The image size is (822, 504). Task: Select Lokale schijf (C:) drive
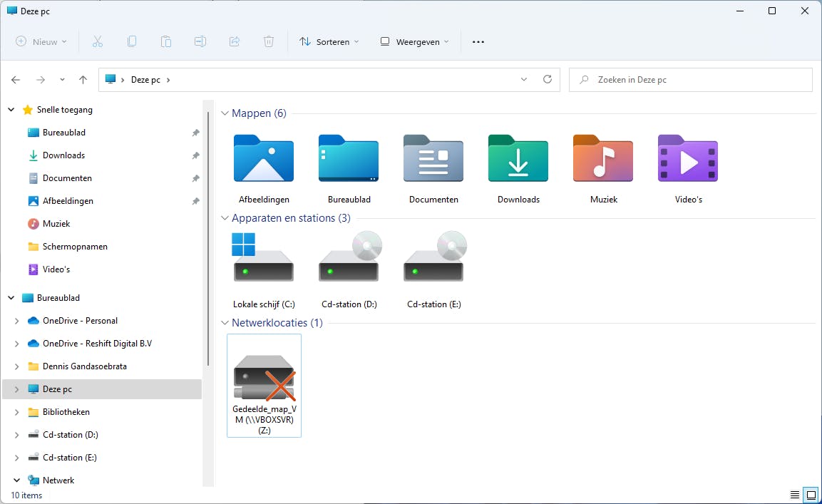tap(264, 271)
